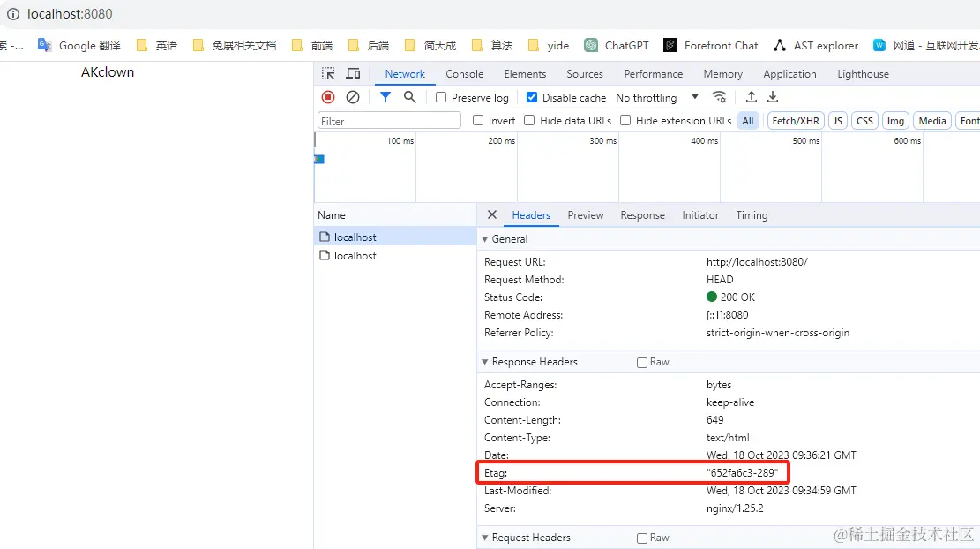Filter requests by Img
This screenshot has height=549, width=980.
895,121
